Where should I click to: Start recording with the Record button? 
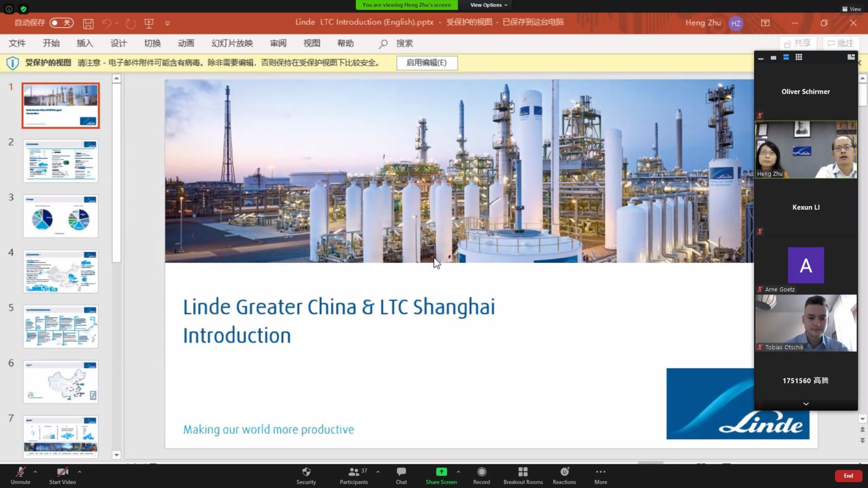click(x=481, y=475)
